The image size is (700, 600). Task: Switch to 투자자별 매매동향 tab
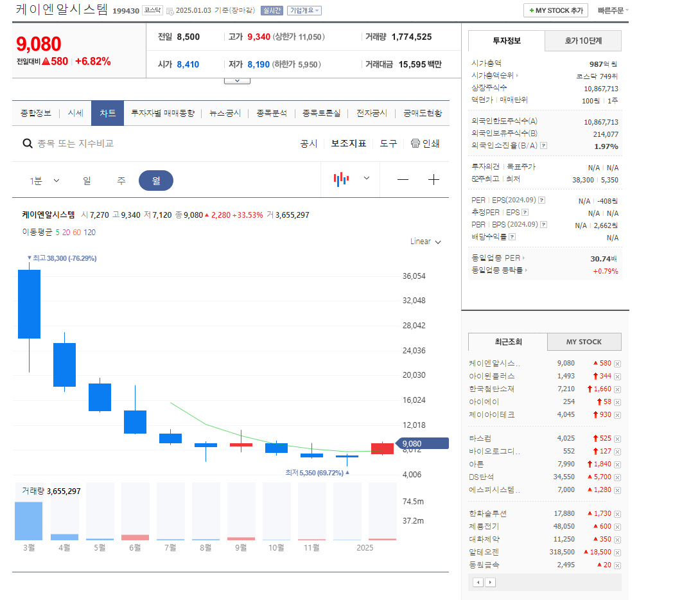pos(163,113)
